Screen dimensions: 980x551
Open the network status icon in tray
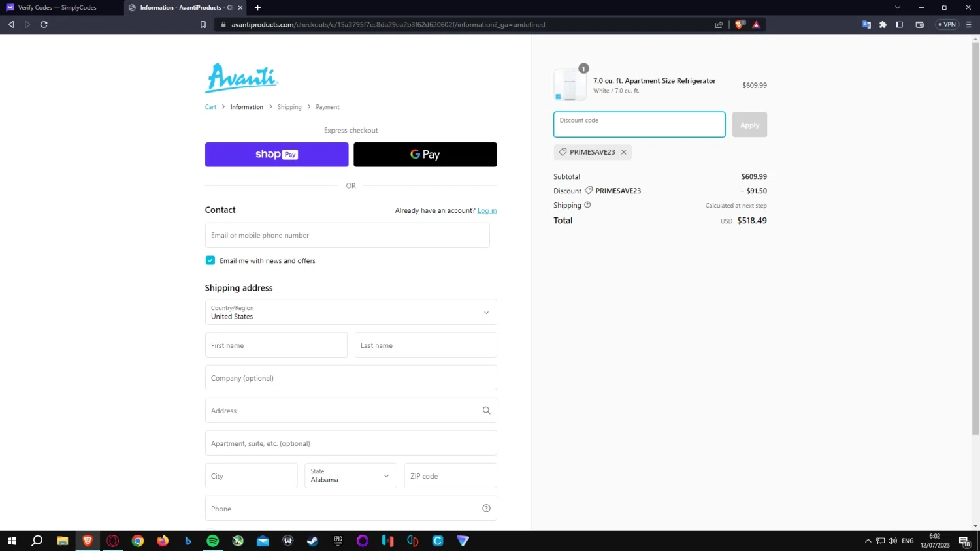pos(880,541)
